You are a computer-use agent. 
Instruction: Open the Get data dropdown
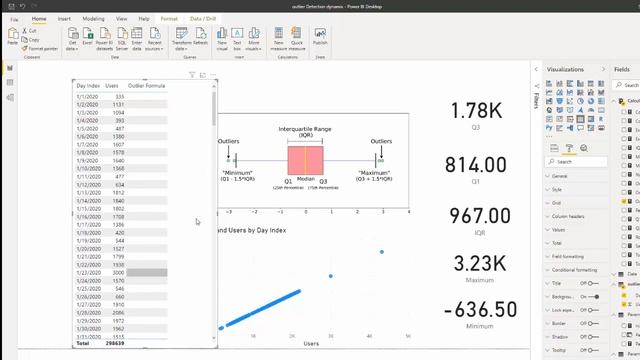click(72, 39)
